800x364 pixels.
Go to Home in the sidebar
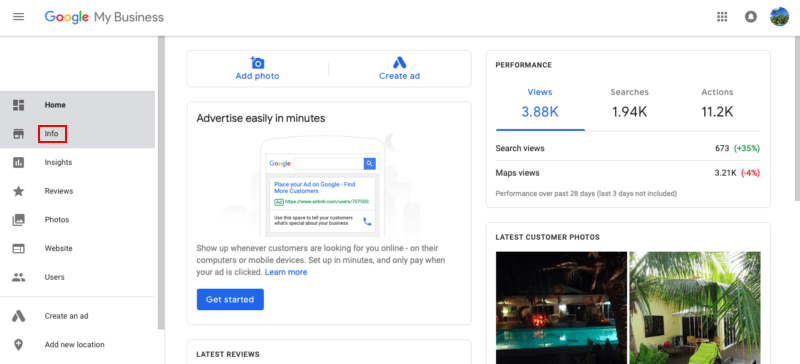click(55, 105)
